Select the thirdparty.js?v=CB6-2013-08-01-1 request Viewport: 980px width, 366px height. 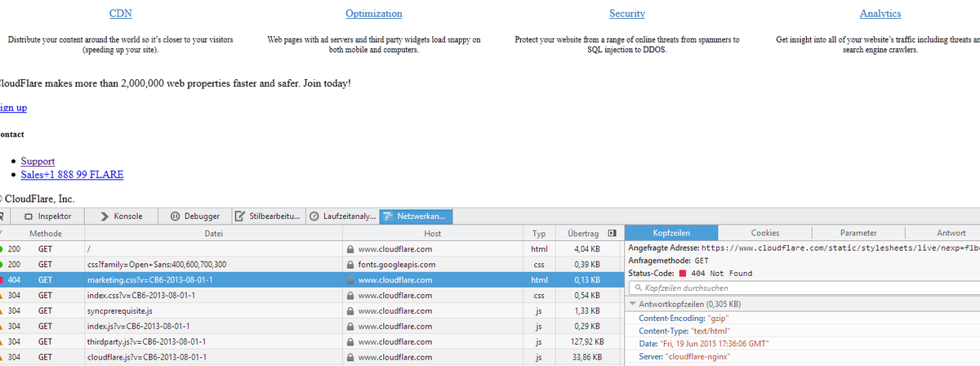312,341
